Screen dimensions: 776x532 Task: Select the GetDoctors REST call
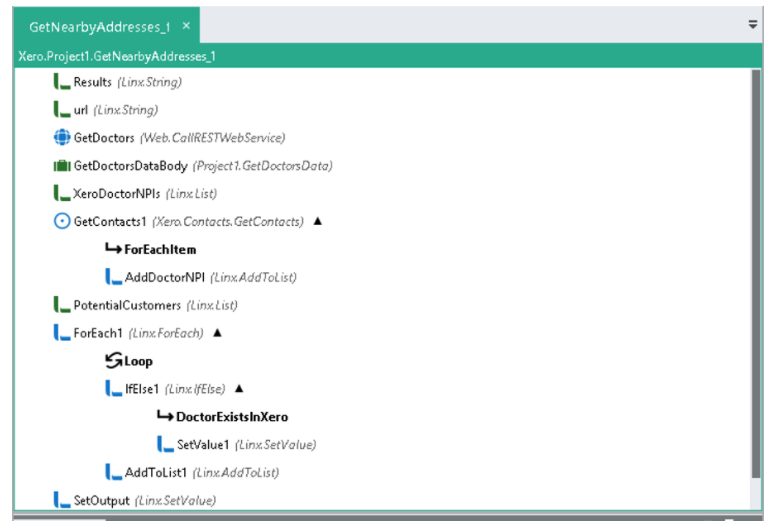point(169,137)
